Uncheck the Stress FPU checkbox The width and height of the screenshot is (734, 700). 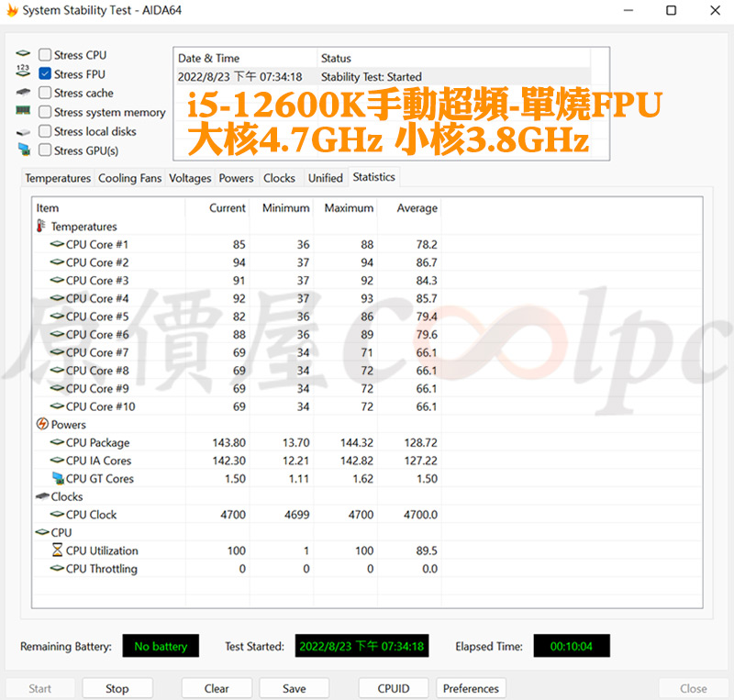[45, 73]
